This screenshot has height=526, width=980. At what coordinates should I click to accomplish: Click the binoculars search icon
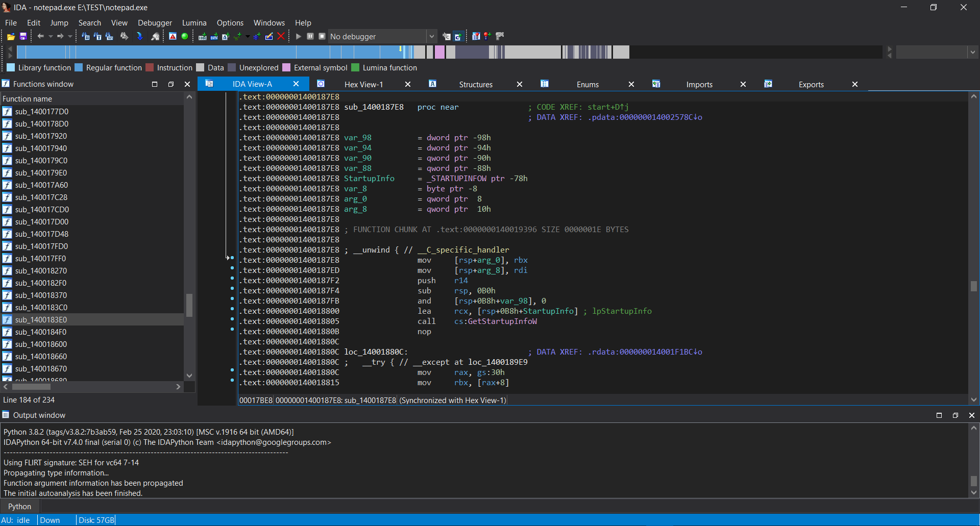[124, 36]
